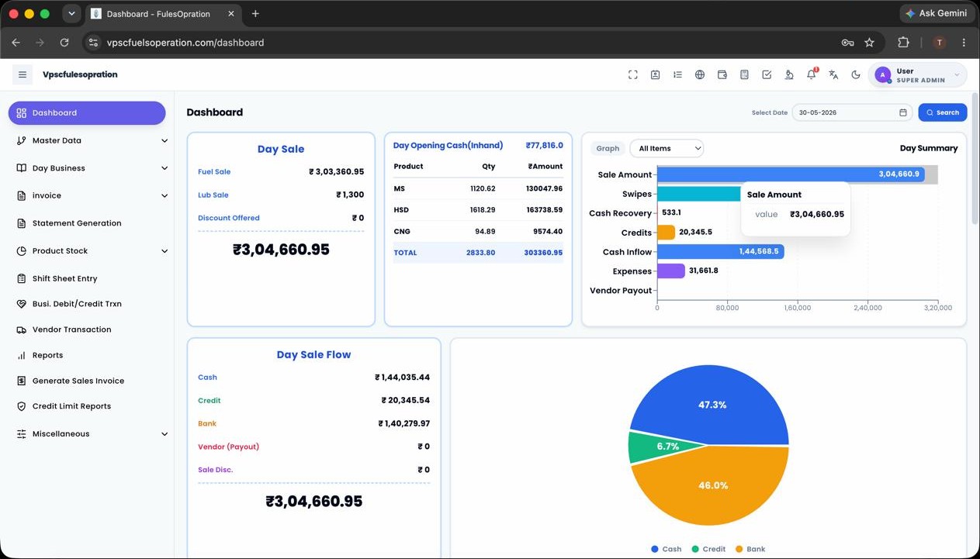Click the Cash Inflow bar

720,251
